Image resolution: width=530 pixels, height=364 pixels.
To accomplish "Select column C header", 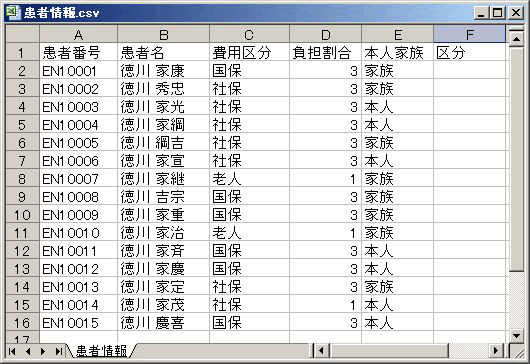I will click(249, 35).
